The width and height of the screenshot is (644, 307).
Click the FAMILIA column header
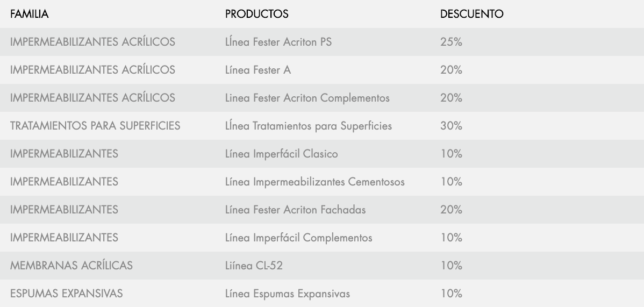[30, 15]
